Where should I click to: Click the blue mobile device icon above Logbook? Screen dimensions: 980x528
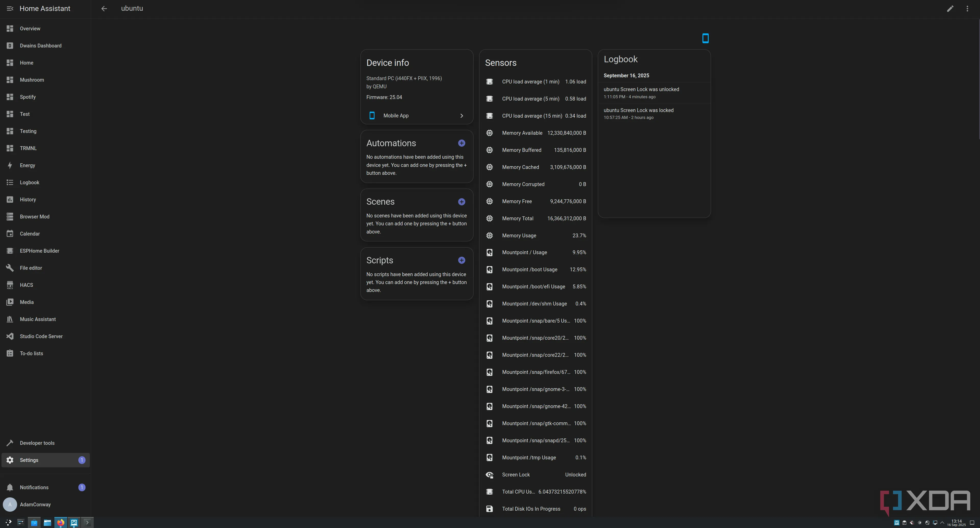(705, 38)
